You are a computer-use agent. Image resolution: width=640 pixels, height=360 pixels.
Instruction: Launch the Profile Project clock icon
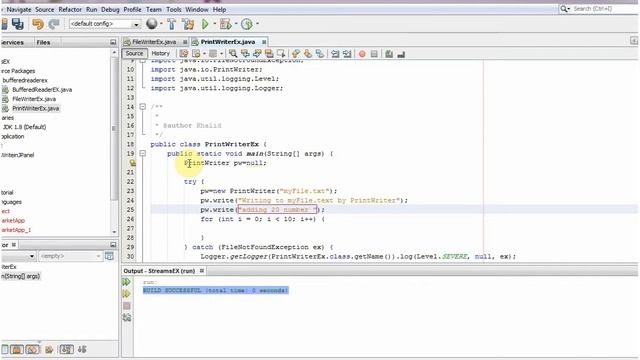point(247,24)
